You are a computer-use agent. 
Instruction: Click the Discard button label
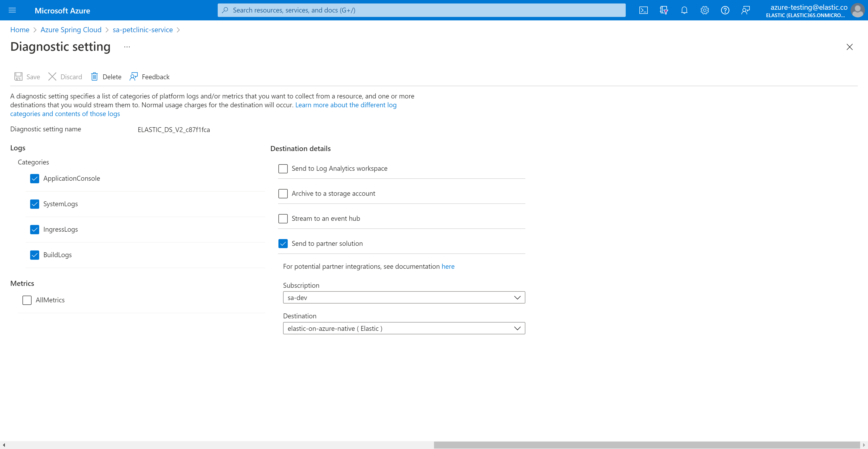tap(71, 77)
